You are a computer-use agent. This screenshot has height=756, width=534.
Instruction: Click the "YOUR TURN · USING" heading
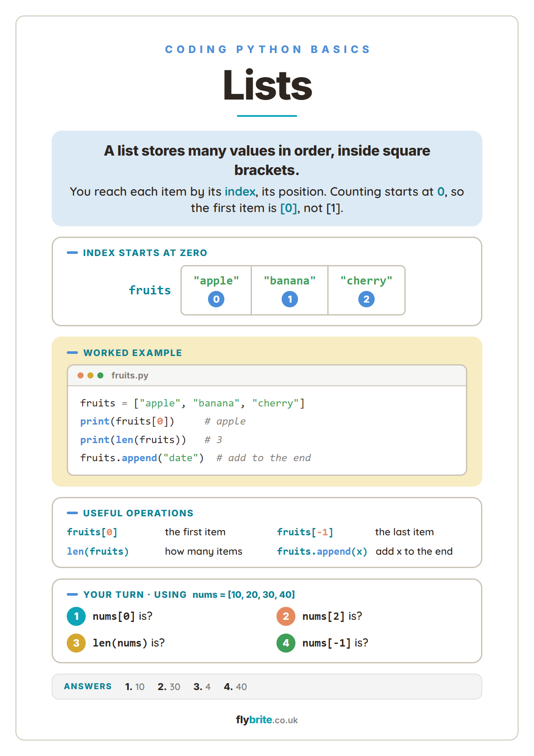pos(135,595)
